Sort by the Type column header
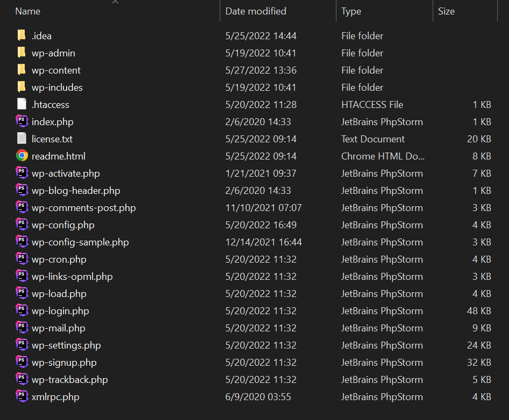Image resolution: width=509 pixels, height=420 pixels. [x=351, y=11]
